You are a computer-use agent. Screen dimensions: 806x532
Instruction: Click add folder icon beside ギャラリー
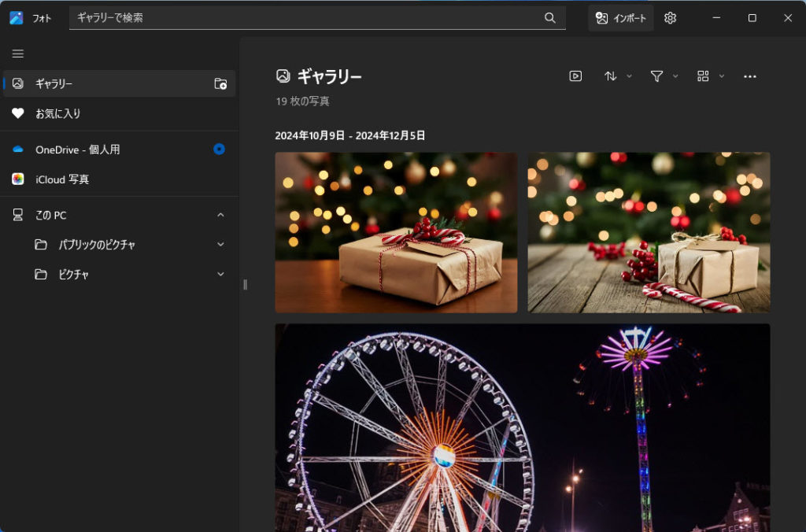tap(220, 83)
